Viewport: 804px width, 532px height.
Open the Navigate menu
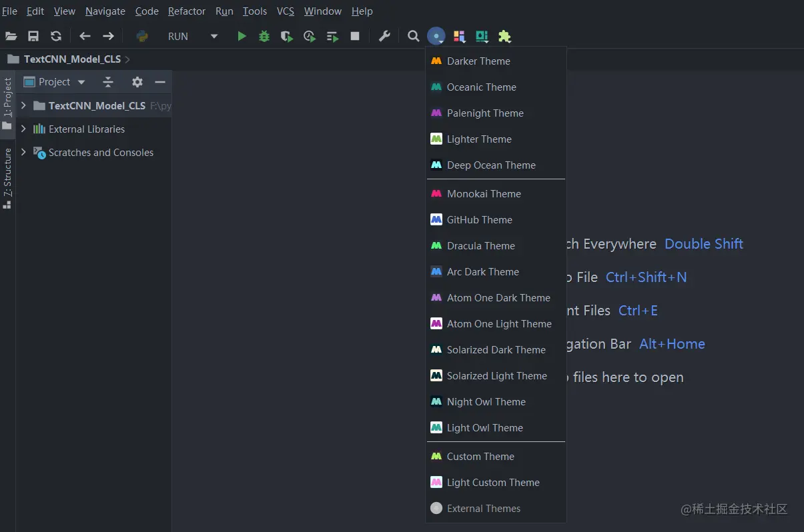105,11
